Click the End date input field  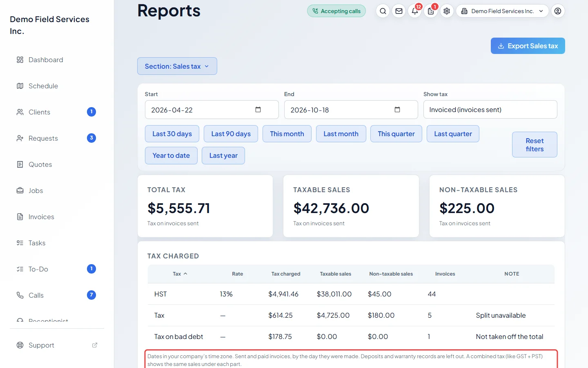coord(351,110)
